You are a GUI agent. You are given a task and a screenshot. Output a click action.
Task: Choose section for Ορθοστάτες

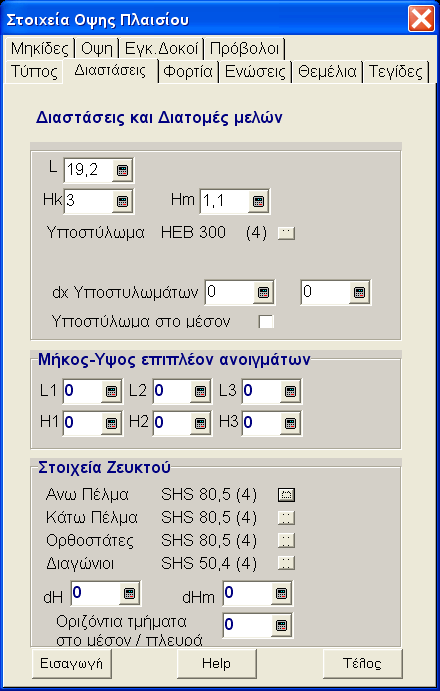tap(286, 540)
